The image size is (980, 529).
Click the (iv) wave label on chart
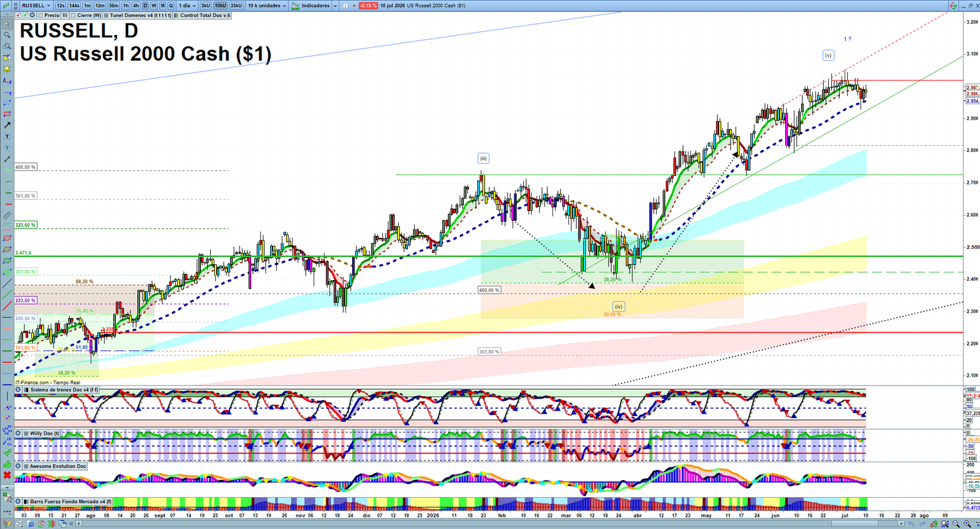pyautogui.click(x=619, y=306)
